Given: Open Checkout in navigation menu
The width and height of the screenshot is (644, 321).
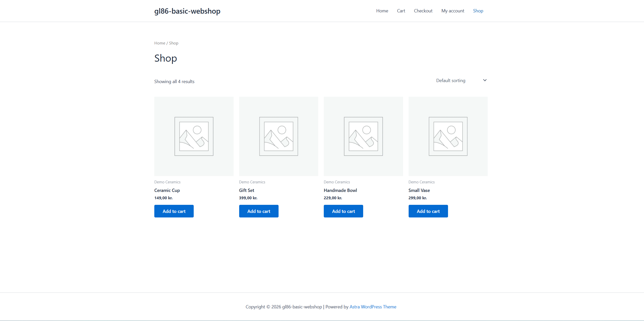Looking at the screenshot, I should tap(423, 11).
